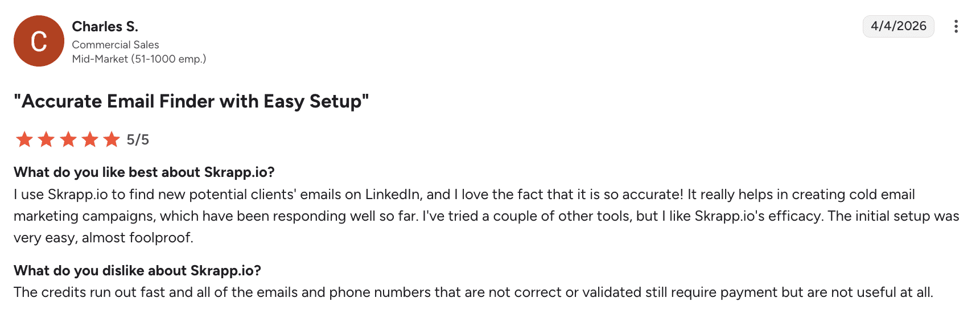
Task: Select the third rating star
Action: point(68,139)
